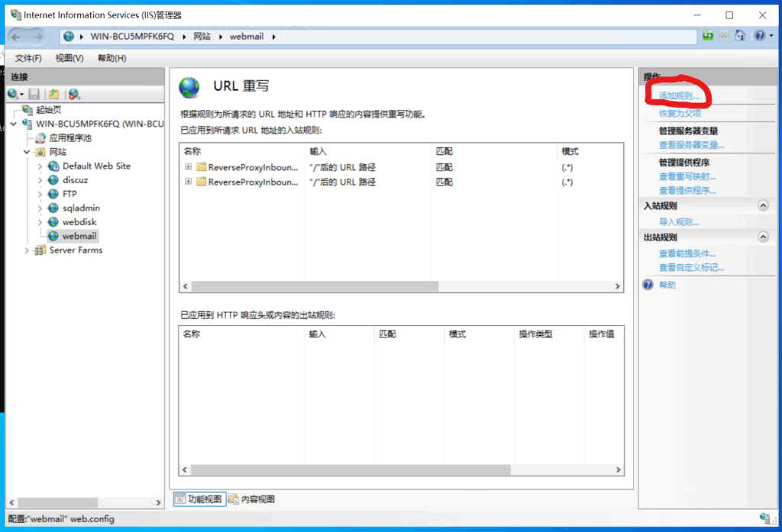Collapse the 入站规则 actions section
This screenshot has width=782, height=532.
point(763,205)
